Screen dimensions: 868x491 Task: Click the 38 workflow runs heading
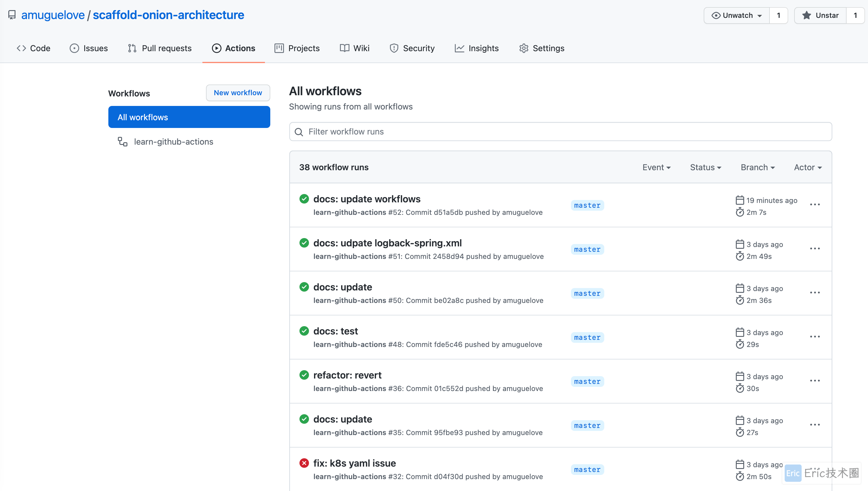[x=333, y=167]
